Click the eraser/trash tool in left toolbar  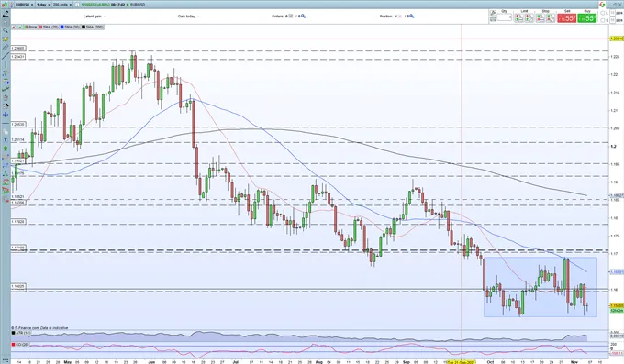[x=6, y=98]
